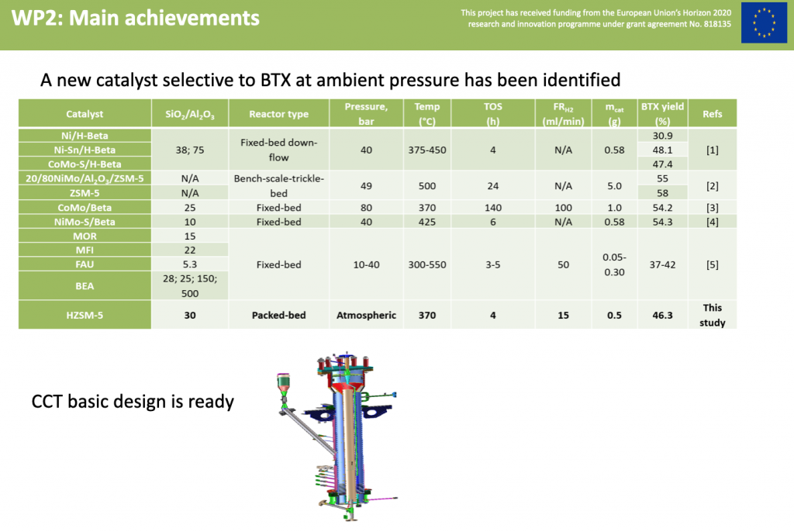Click the '46.3' BTX yield cell
The height and width of the screenshot is (532, 794).
(x=662, y=315)
